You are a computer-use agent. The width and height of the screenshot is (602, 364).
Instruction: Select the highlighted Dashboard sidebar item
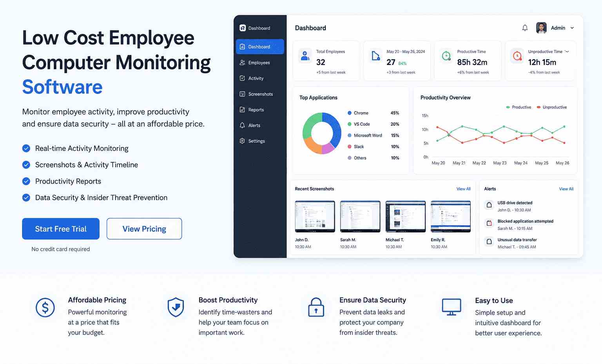tap(260, 47)
